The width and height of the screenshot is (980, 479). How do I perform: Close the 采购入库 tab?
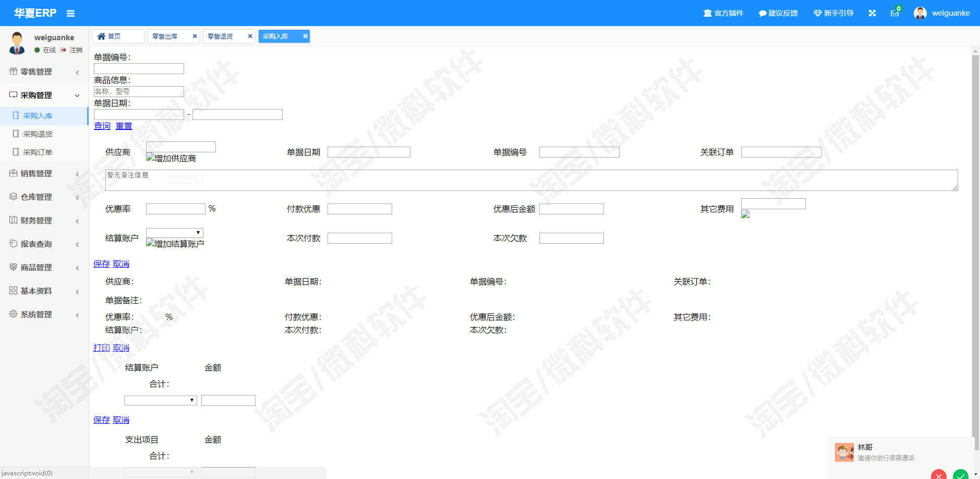[x=305, y=36]
